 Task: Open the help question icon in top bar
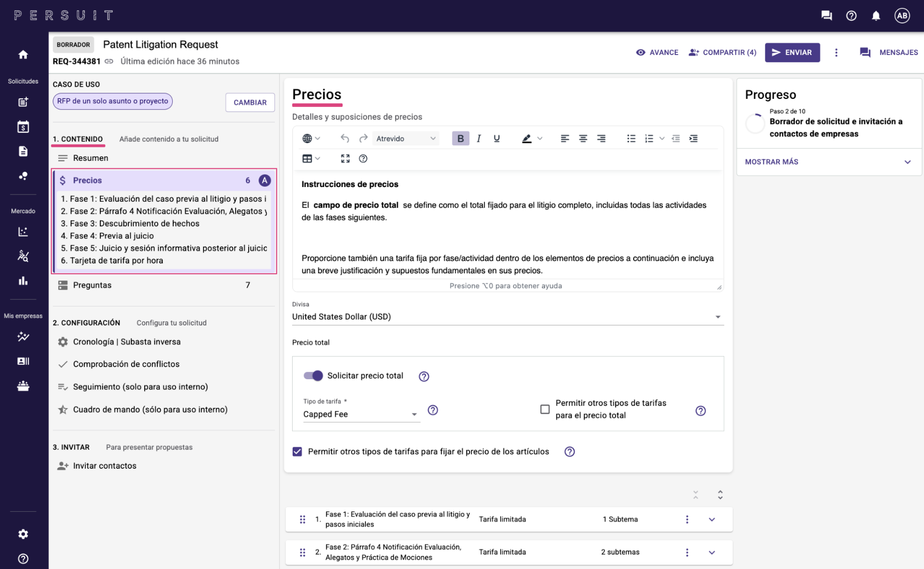[x=851, y=15]
